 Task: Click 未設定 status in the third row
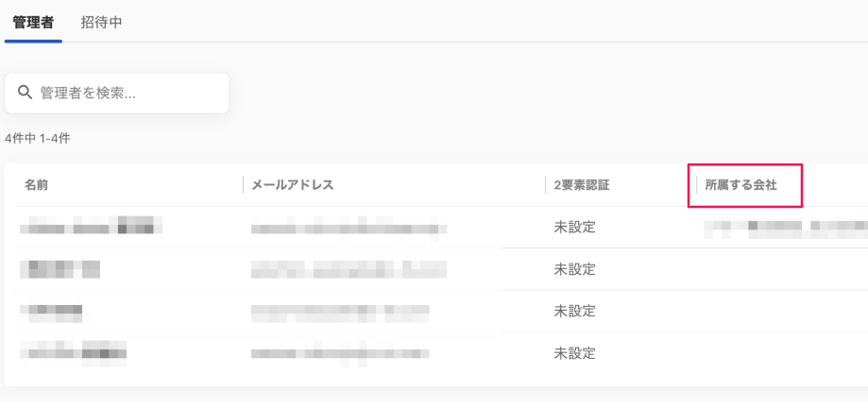pos(574,311)
